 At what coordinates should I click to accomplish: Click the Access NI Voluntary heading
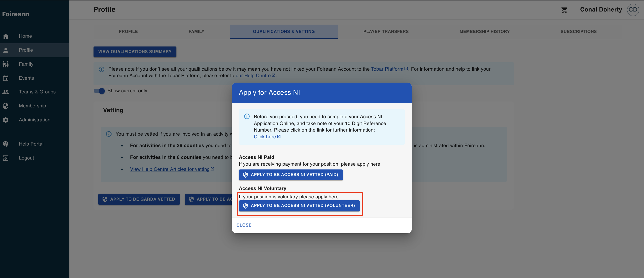pyautogui.click(x=263, y=188)
